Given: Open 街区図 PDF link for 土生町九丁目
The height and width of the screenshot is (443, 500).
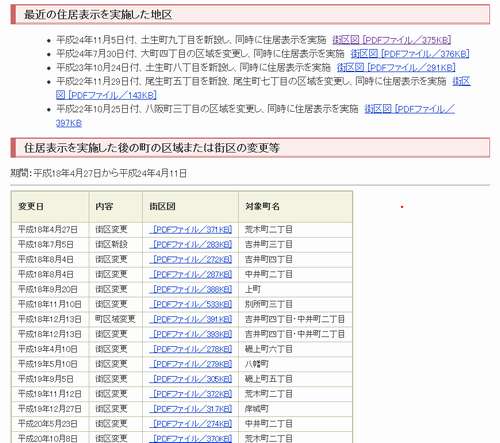Looking at the screenshot, I should click(x=392, y=40).
